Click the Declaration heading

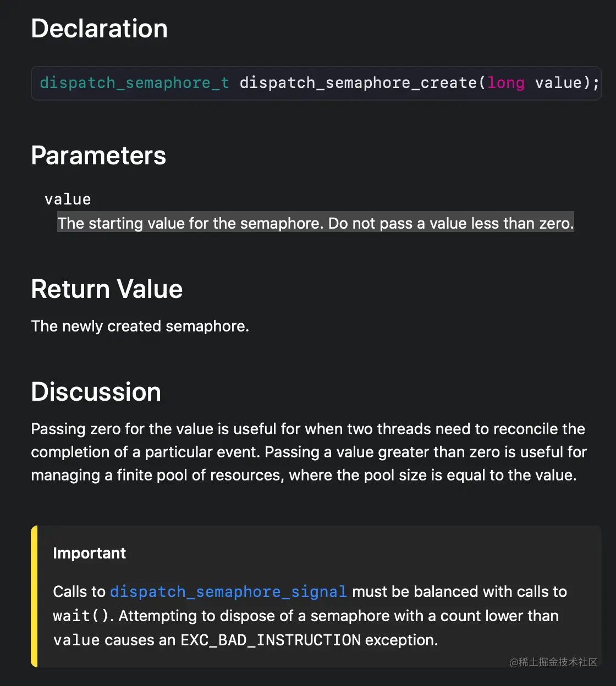[x=99, y=29]
